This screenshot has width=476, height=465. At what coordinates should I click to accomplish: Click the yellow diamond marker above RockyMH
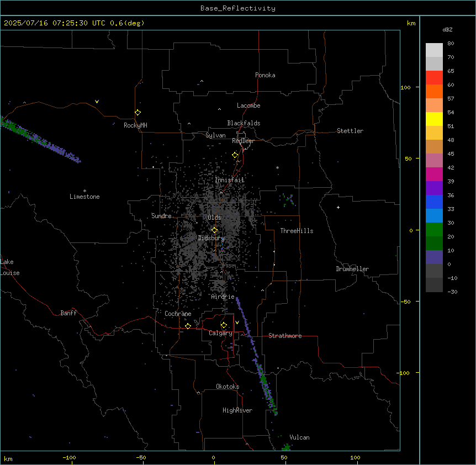[x=137, y=113]
